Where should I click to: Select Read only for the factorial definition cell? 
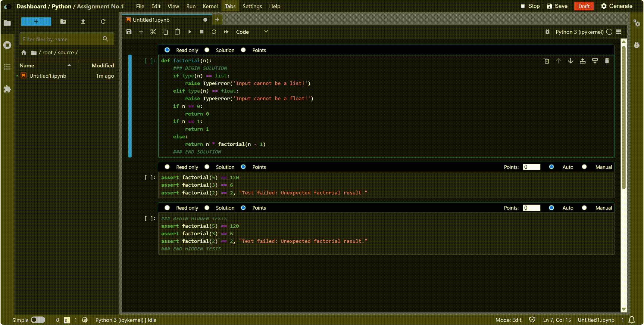167,50
